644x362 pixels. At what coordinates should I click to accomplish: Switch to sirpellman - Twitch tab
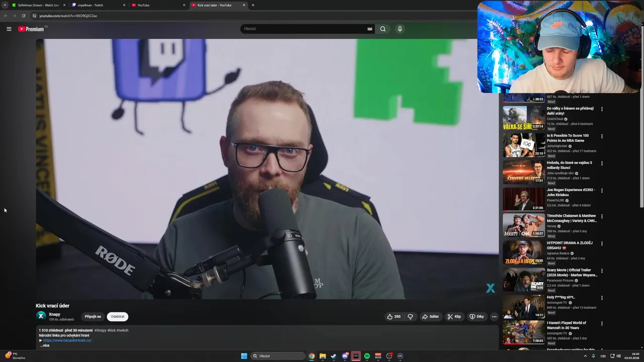point(99,5)
